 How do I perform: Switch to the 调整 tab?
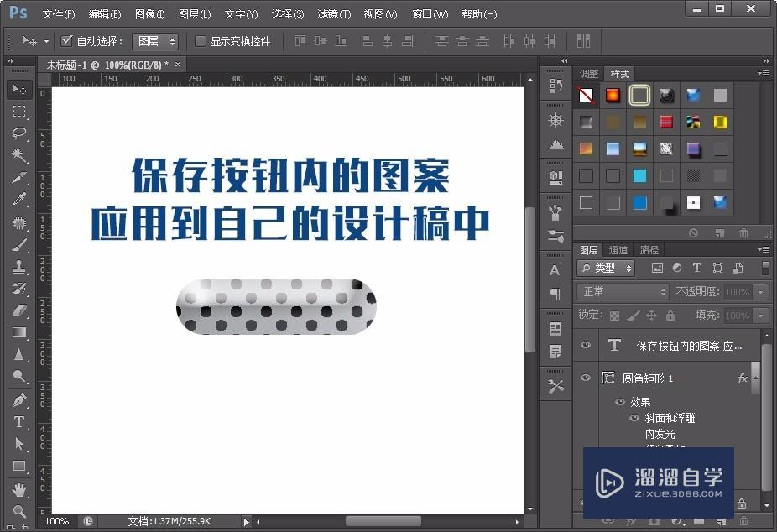tap(589, 74)
